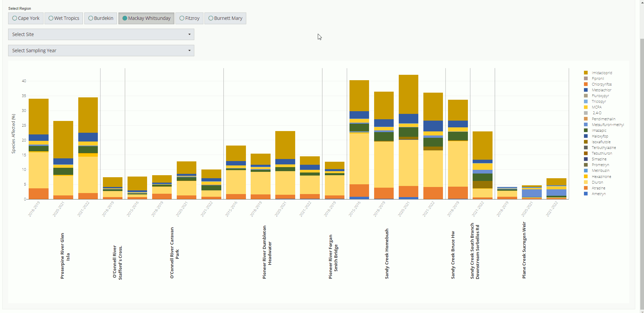The height and width of the screenshot is (313, 644).
Task: Choose the Burnett Mary region
Action: [225, 18]
